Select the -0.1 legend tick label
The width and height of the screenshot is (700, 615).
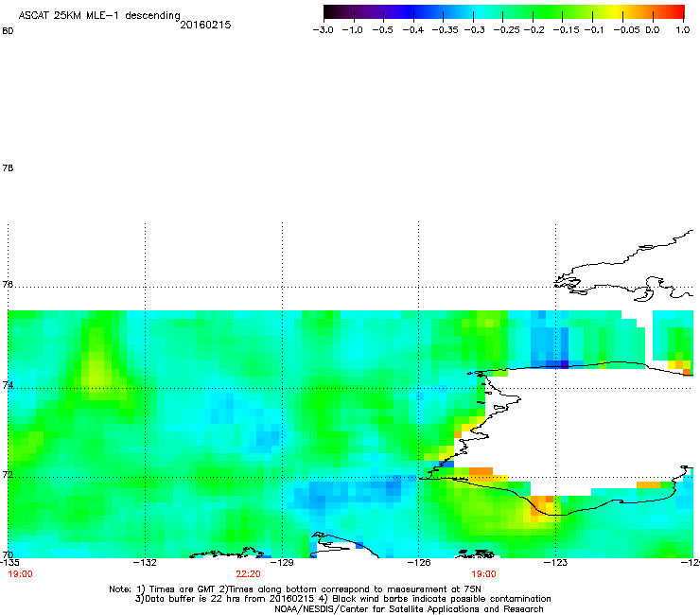click(x=593, y=30)
